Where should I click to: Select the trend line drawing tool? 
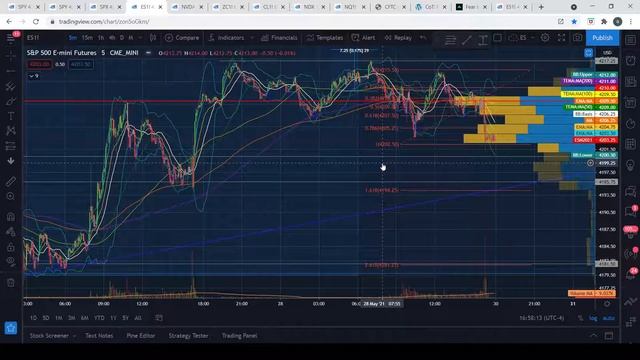(11, 86)
